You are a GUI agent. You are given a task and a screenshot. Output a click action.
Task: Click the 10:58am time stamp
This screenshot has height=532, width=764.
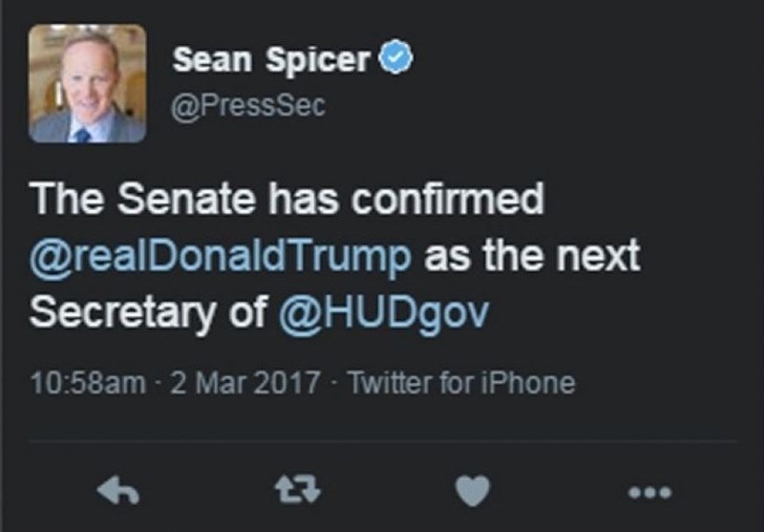point(88,382)
